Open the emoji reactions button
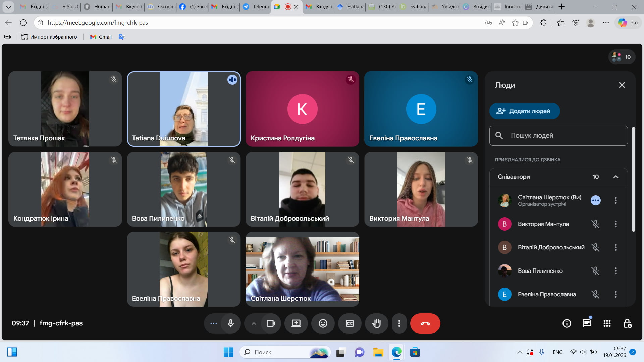This screenshot has height=362, width=644. click(x=323, y=323)
